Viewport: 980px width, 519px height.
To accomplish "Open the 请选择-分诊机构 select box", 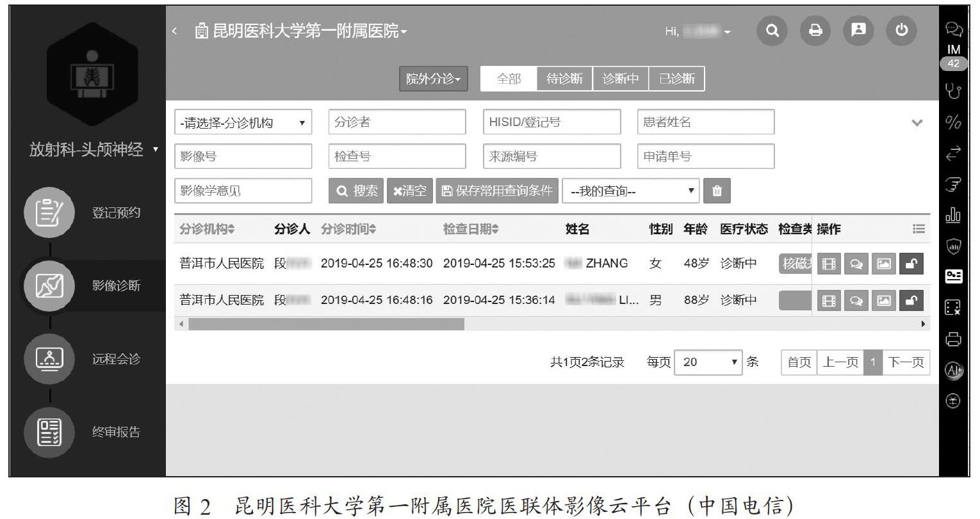I will 243,122.
